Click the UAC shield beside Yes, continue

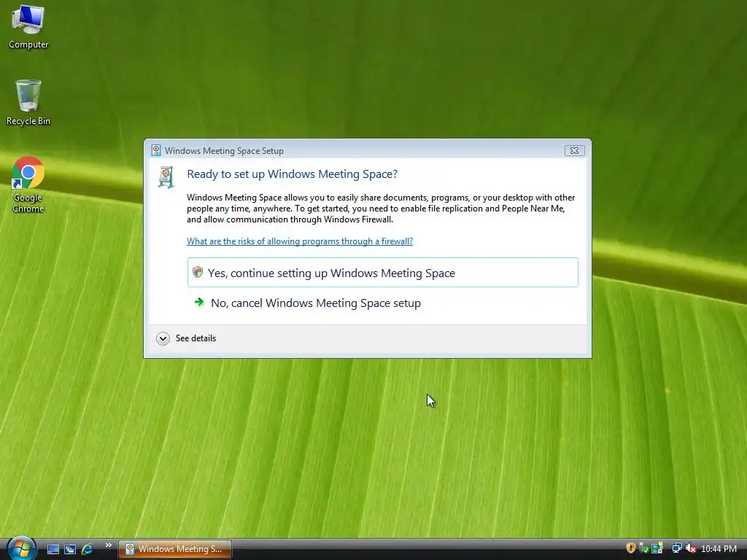198,272
